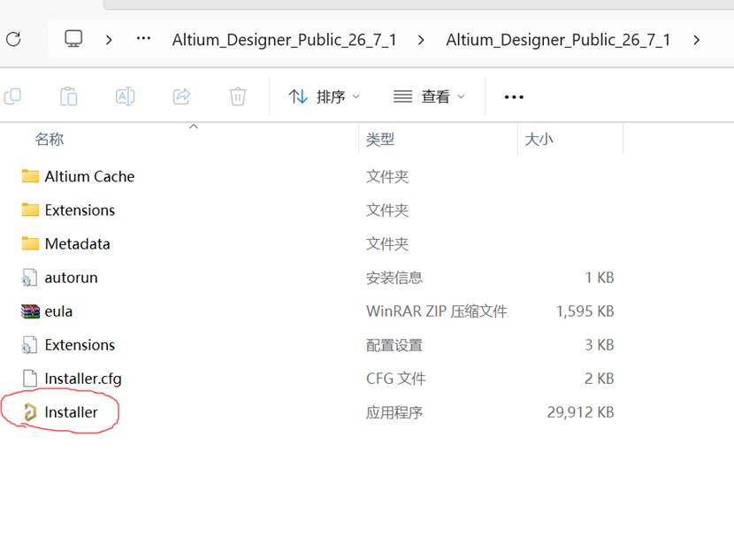Click the Delete trash icon
The height and width of the screenshot is (560, 734).
click(x=238, y=96)
